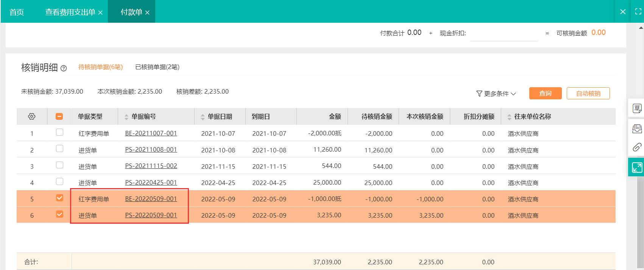Sort by the 单据日期 column arrows
Viewport: 644px width, 270px height.
click(x=203, y=117)
